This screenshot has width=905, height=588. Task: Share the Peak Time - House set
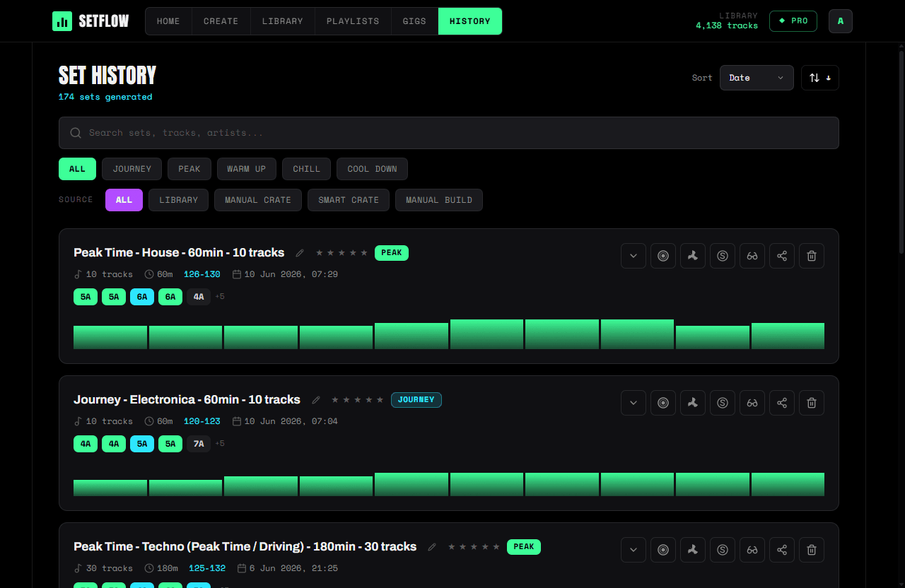pyautogui.click(x=782, y=256)
